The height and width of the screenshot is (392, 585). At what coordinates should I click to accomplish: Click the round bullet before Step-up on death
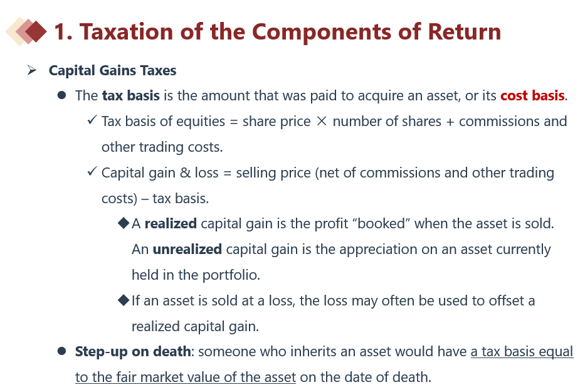click(x=61, y=351)
